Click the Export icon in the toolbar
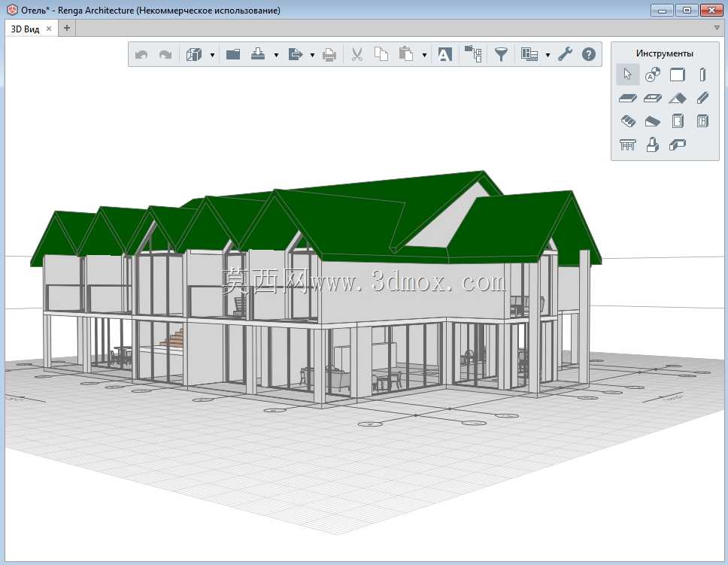 (x=296, y=54)
